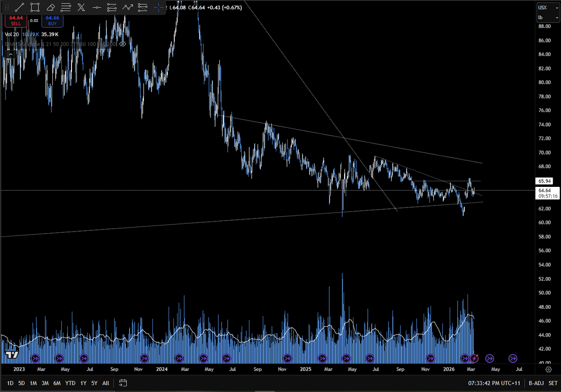Open the Go to date calendar icon
The width and height of the screenshot is (561, 392).
(x=123, y=383)
